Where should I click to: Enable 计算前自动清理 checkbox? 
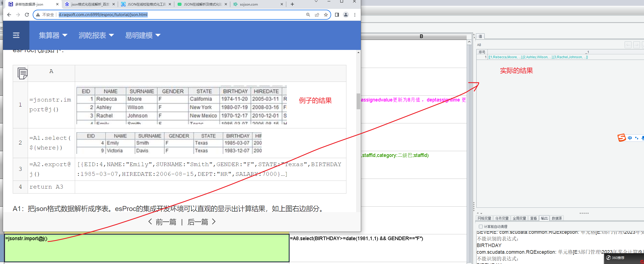coord(481,227)
